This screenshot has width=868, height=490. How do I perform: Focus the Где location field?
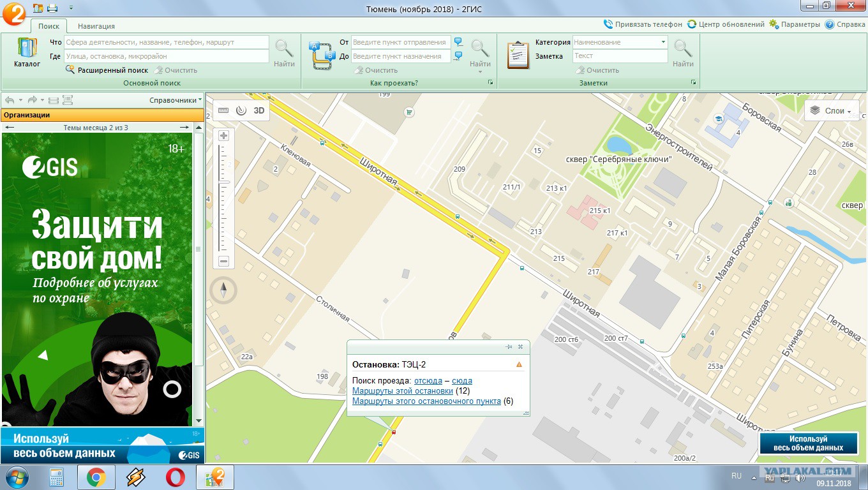(167, 56)
